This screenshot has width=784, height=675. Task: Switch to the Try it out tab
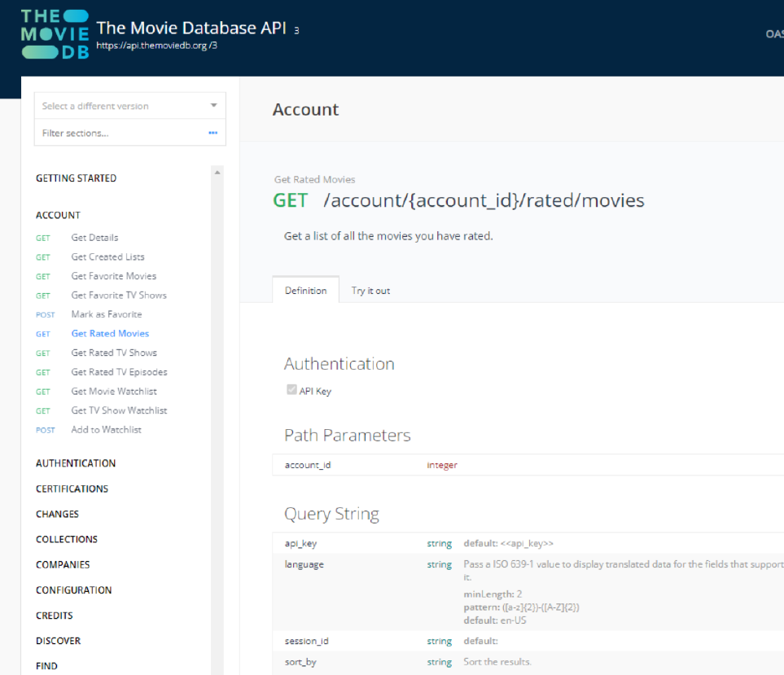[370, 291]
